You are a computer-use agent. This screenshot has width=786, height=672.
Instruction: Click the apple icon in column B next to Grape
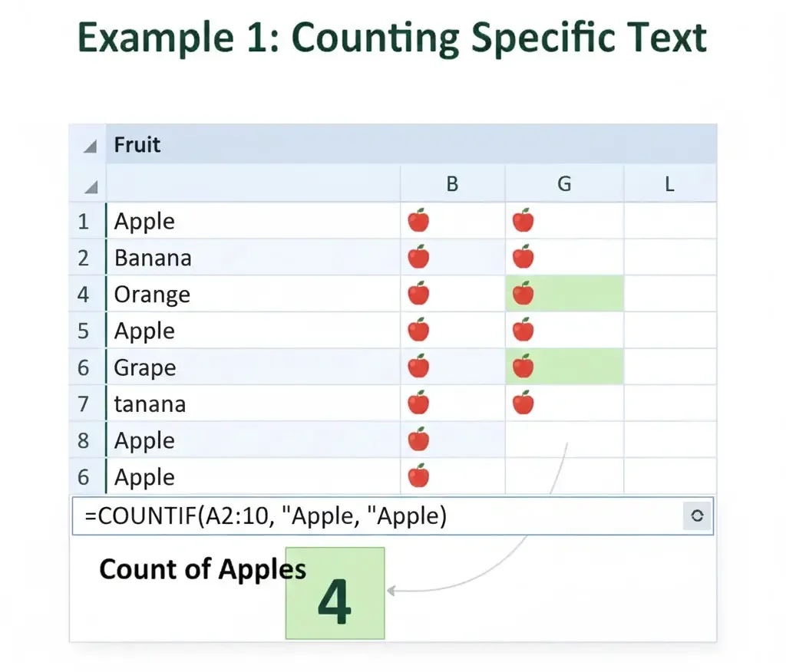point(418,367)
